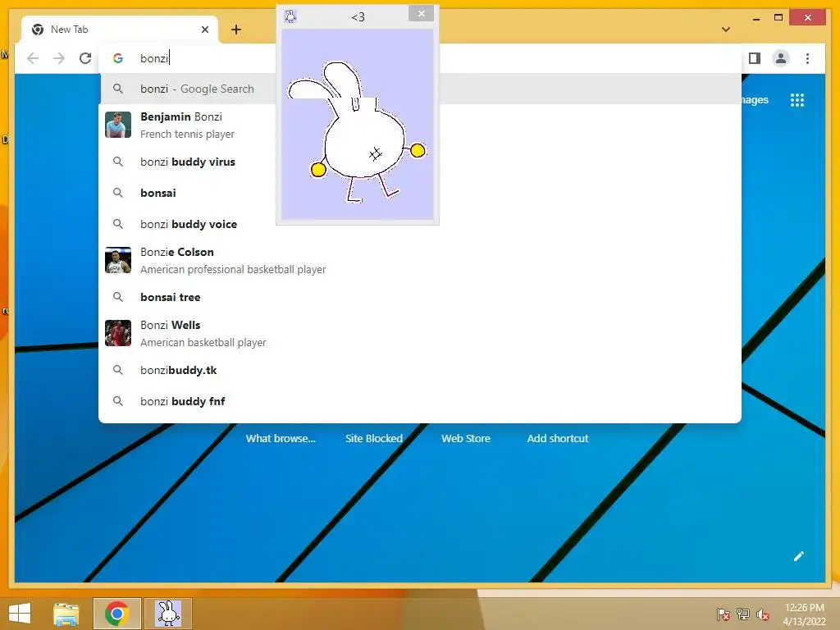Click the bunny icon in <3 title bar
Image resolution: width=840 pixels, height=630 pixels.
[x=290, y=16]
